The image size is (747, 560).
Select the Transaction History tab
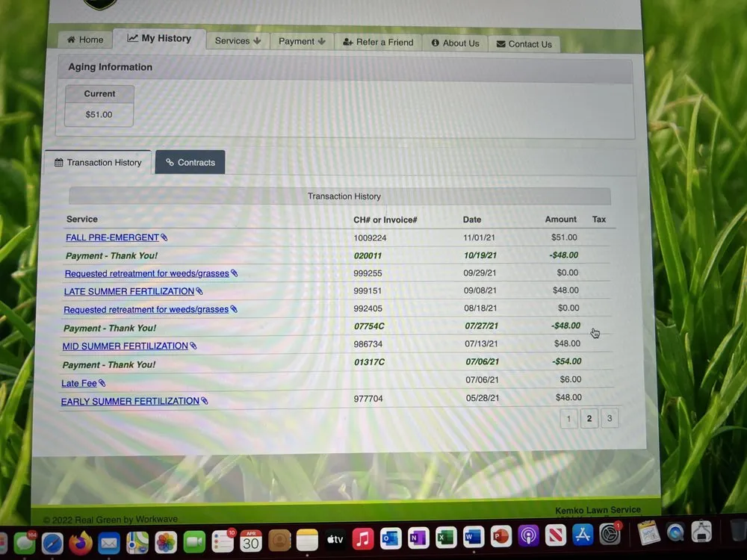coord(98,162)
